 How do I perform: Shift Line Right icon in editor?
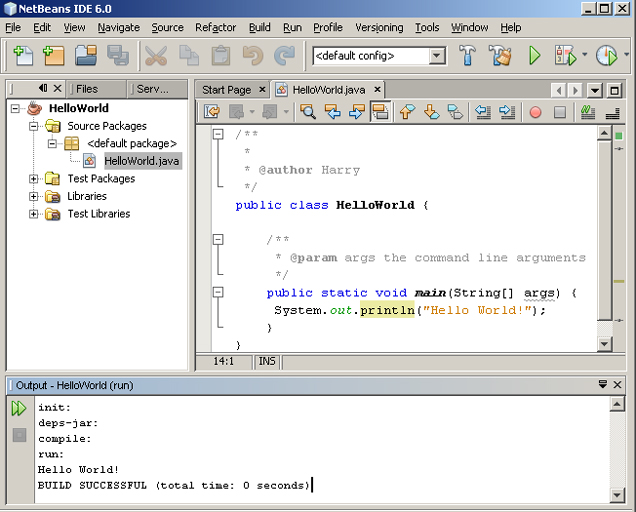(x=507, y=112)
